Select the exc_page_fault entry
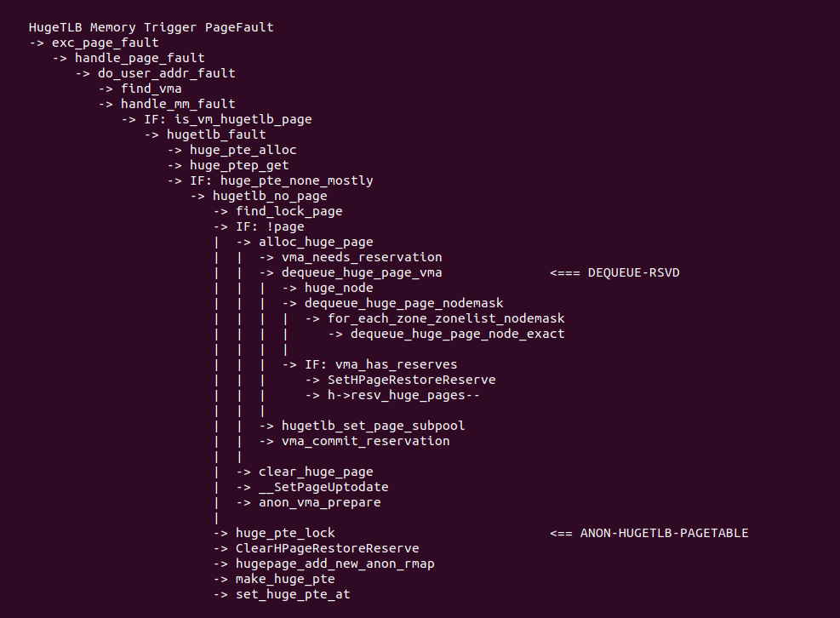 click(x=105, y=43)
